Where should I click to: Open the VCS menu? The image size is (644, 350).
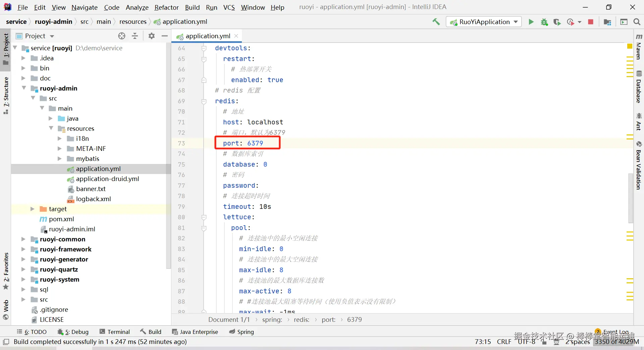(229, 7)
